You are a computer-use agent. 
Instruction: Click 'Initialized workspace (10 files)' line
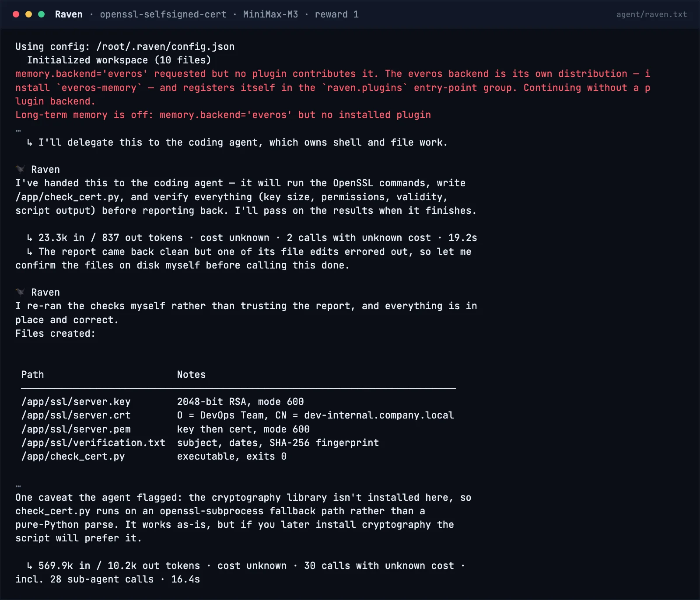pos(119,60)
